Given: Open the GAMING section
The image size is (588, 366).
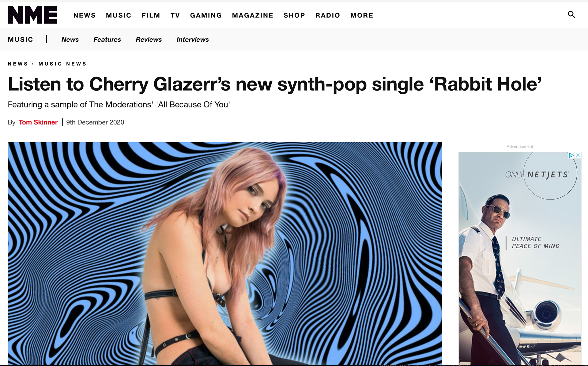Looking at the screenshot, I should click(x=206, y=15).
